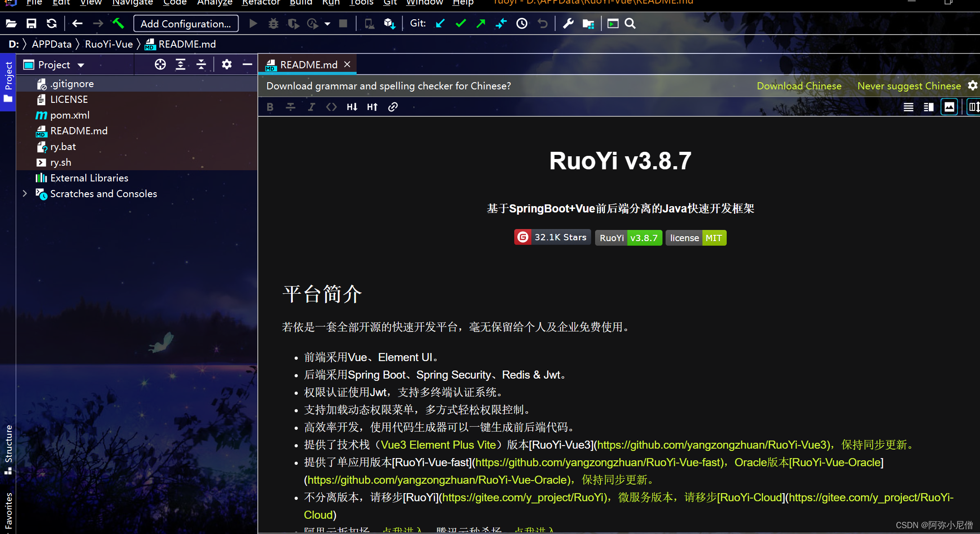Click the Git commit checkmark icon

tap(460, 23)
